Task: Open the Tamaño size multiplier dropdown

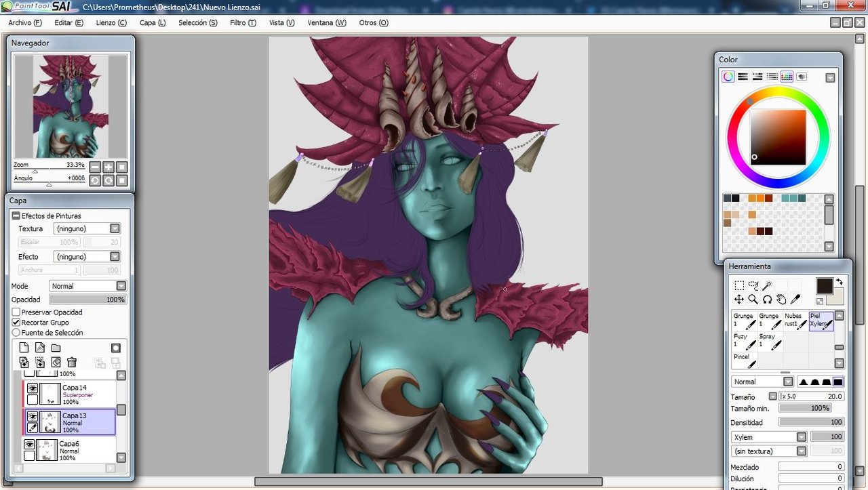Action: [772, 396]
